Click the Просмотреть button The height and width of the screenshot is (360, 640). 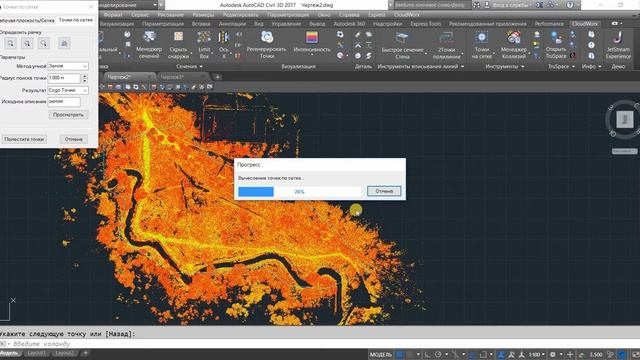[x=68, y=115]
